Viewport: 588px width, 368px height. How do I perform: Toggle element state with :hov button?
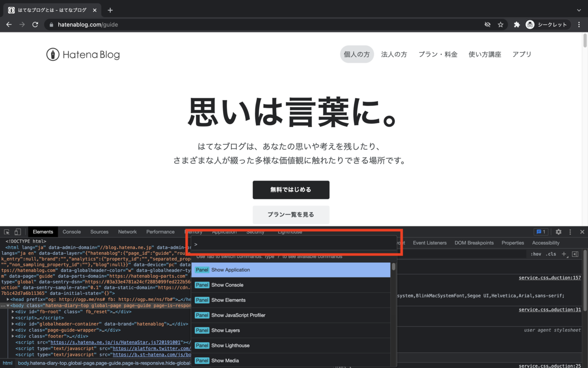(x=536, y=254)
